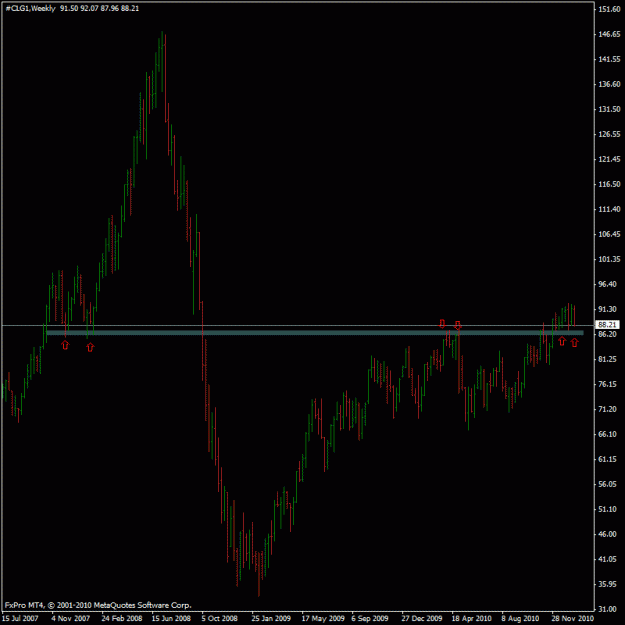
Task: Click the 28 Nov 2010 date label
Action: tap(572, 619)
